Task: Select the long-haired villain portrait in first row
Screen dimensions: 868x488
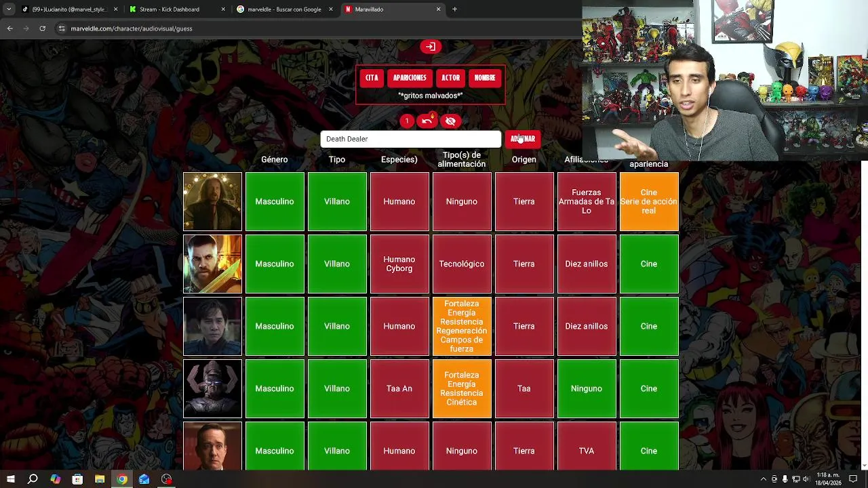Action: (x=212, y=201)
